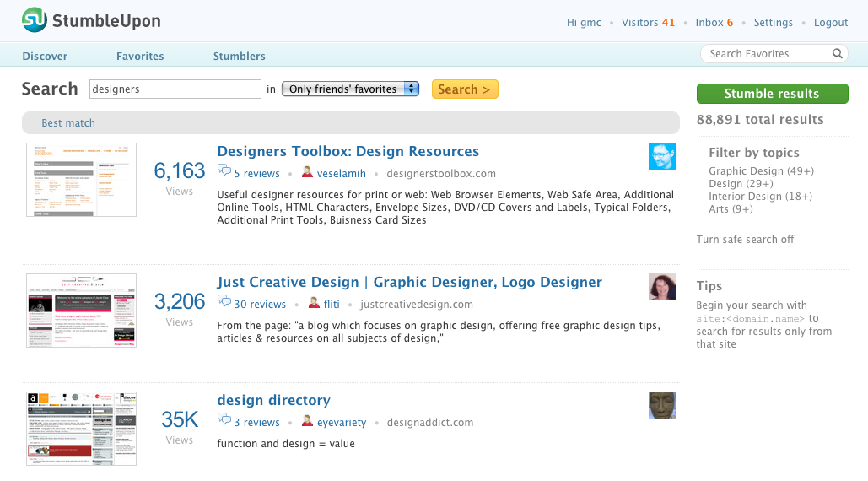
Task: Open the Designers Toolbox thumbnail preview
Action: pos(81,180)
